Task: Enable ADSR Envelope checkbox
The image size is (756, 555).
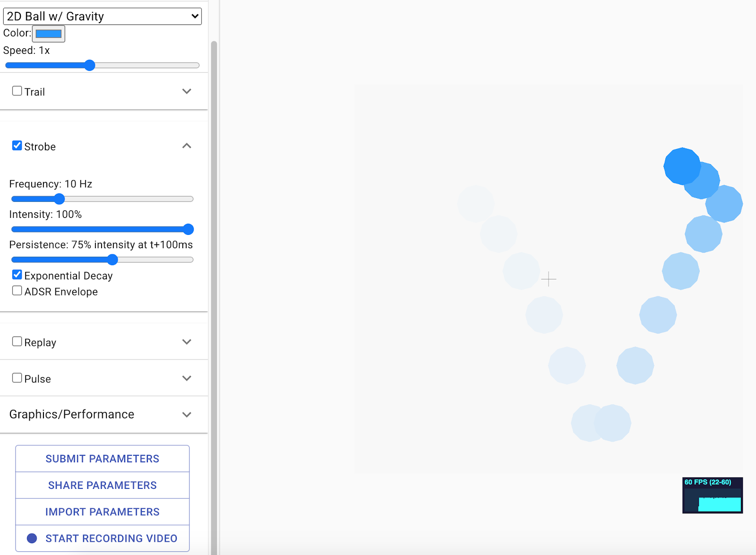Action: (17, 291)
